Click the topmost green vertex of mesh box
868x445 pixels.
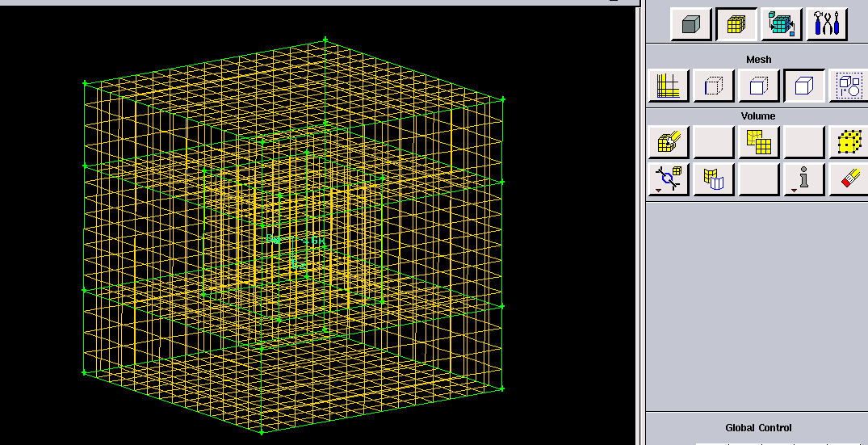pos(325,38)
